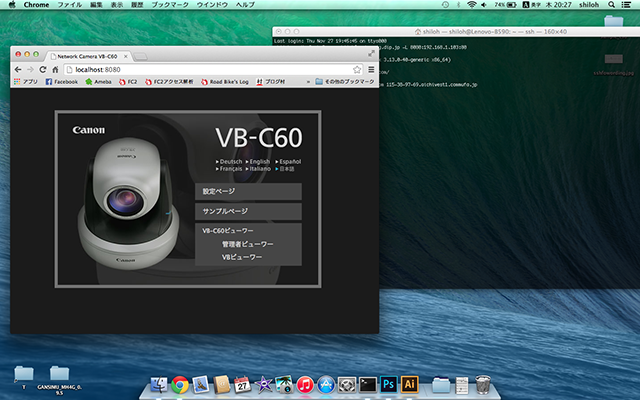Switch the camera page to Français
Viewport: 640px width, 400px height.
click(229, 169)
